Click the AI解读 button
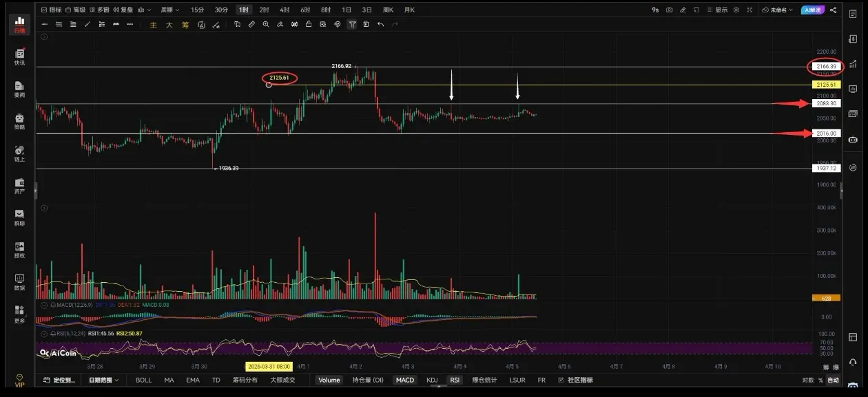This screenshot has width=868, height=397. click(812, 10)
